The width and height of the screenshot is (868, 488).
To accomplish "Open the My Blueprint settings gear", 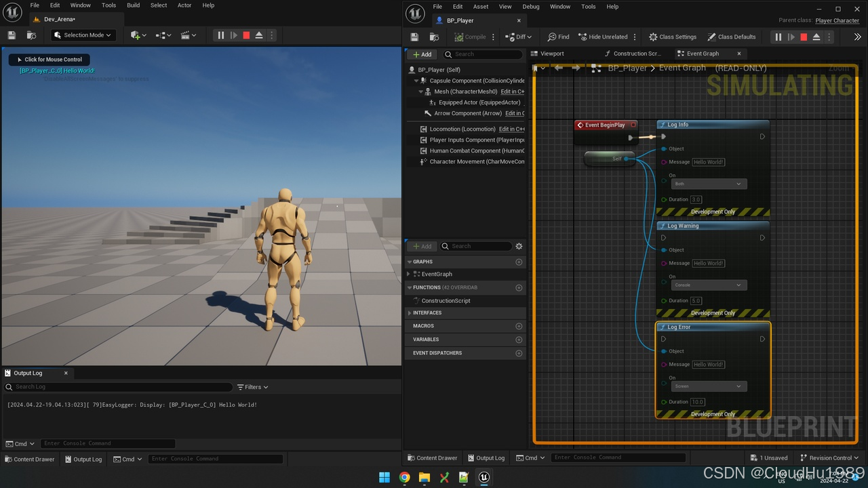I will tap(519, 247).
